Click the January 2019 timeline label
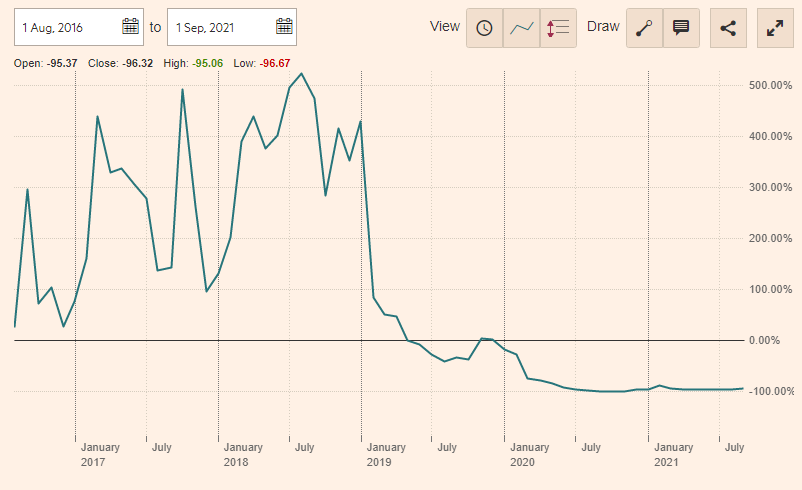802x490 pixels. (x=386, y=455)
